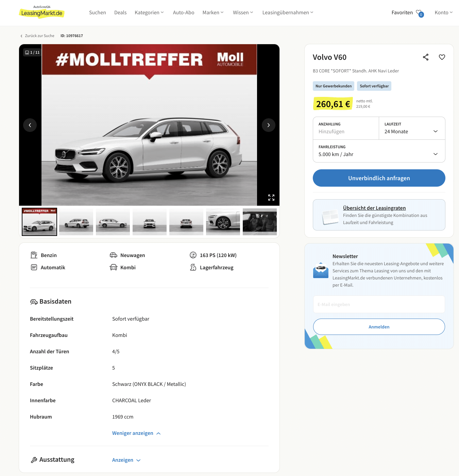Click the Anmelden newsletter button
459x476 pixels.
[x=379, y=327]
